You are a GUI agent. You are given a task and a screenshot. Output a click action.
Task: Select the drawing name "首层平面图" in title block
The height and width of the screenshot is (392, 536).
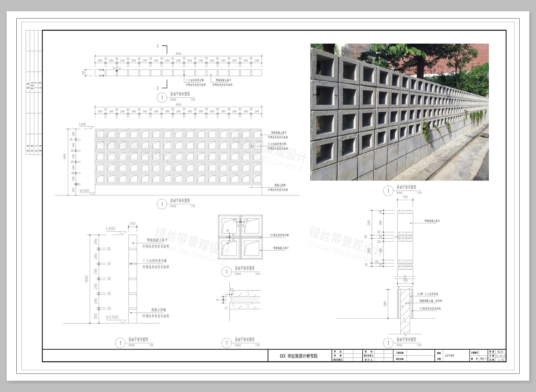pos(449,356)
